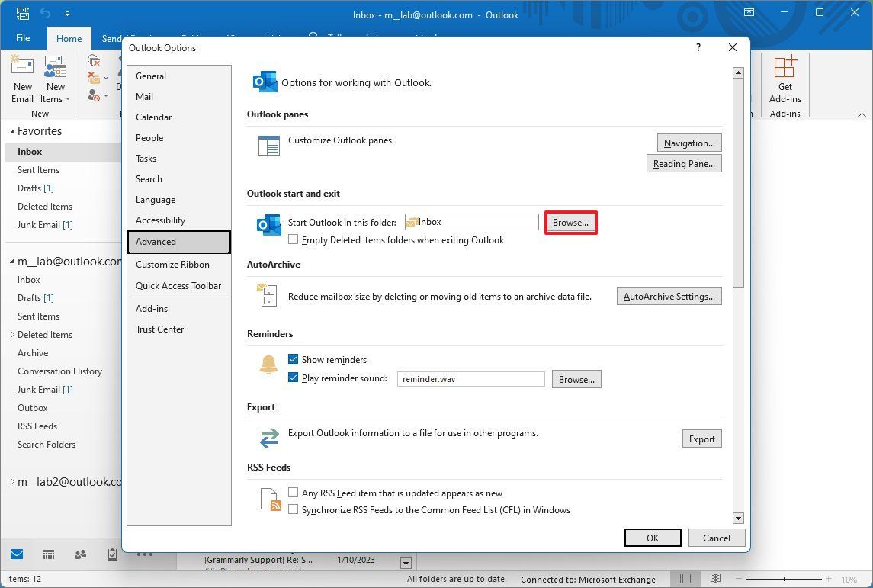Open the People view
The width and height of the screenshot is (873, 588).
[x=80, y=554]
